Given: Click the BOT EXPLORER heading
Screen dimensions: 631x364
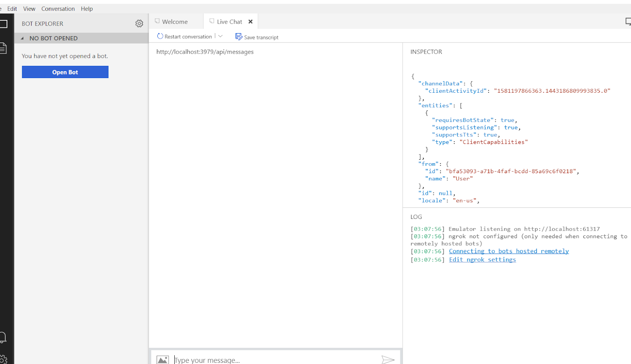Looking at the screenshot, I should coord(43,24).
